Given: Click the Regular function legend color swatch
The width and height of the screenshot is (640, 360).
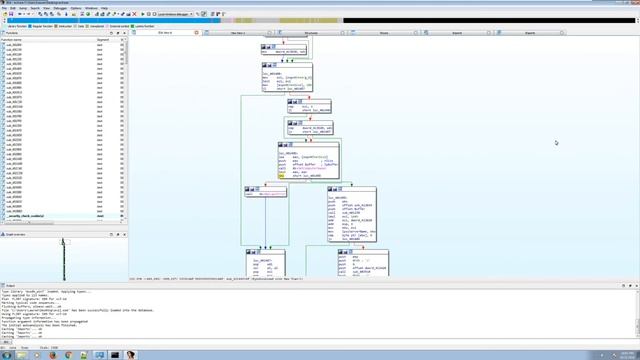Looking at the screenshot, I should [x=30, y=26].
